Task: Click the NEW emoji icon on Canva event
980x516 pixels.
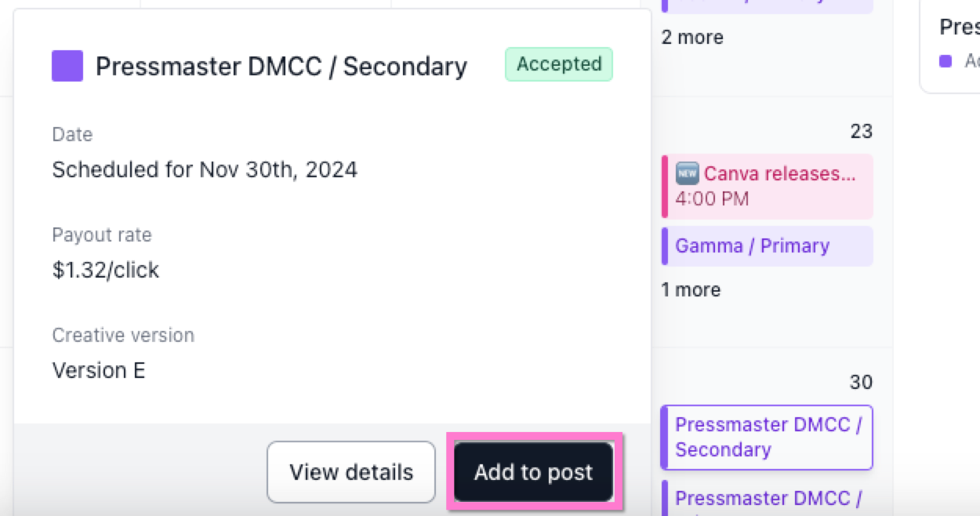Action: click(x=687, y=174)
